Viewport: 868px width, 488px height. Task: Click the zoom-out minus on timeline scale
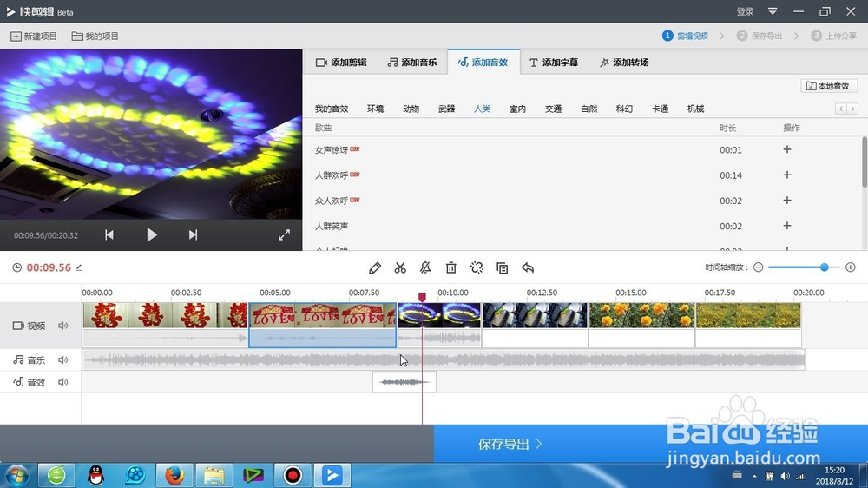coord(759,267)
